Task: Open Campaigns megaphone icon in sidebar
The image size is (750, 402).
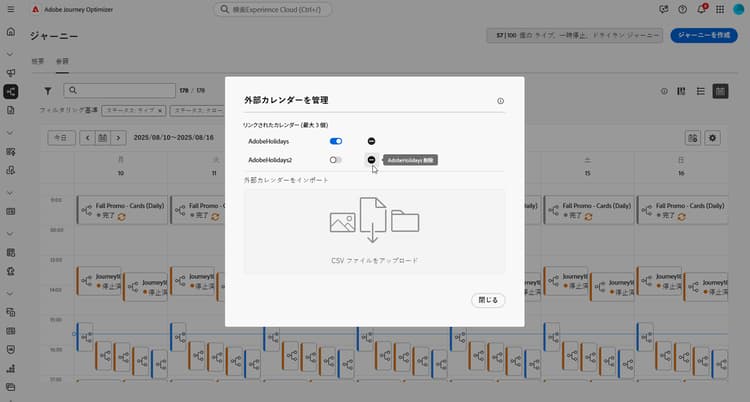Action: tap(11, 73)
